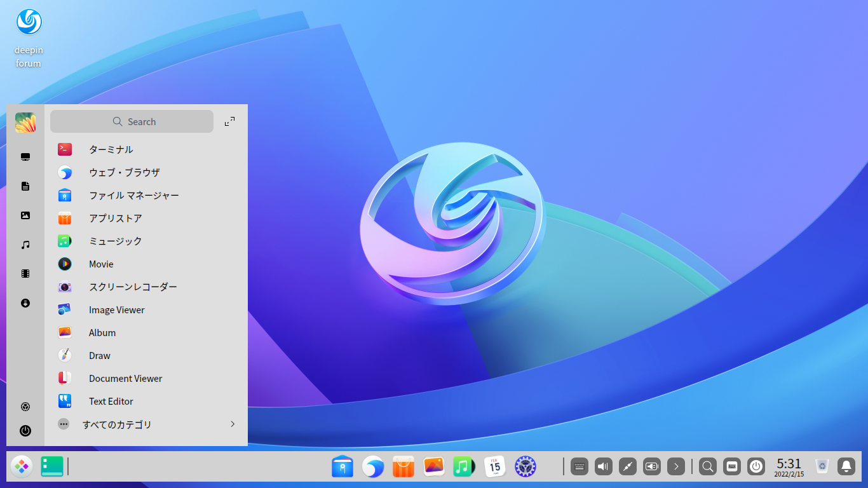Launch Album from the app list
This screenshot has height=488, width=868.
(146, 332)
